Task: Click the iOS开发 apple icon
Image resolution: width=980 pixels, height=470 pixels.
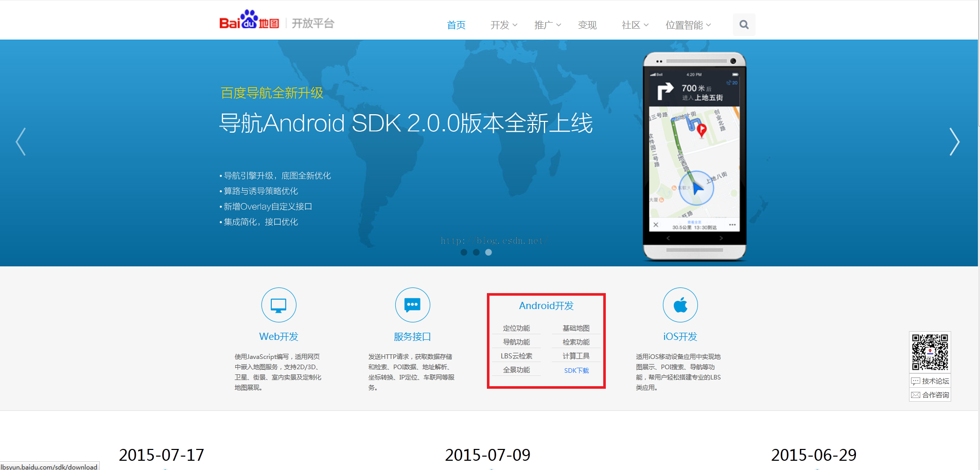Action: 680,305
